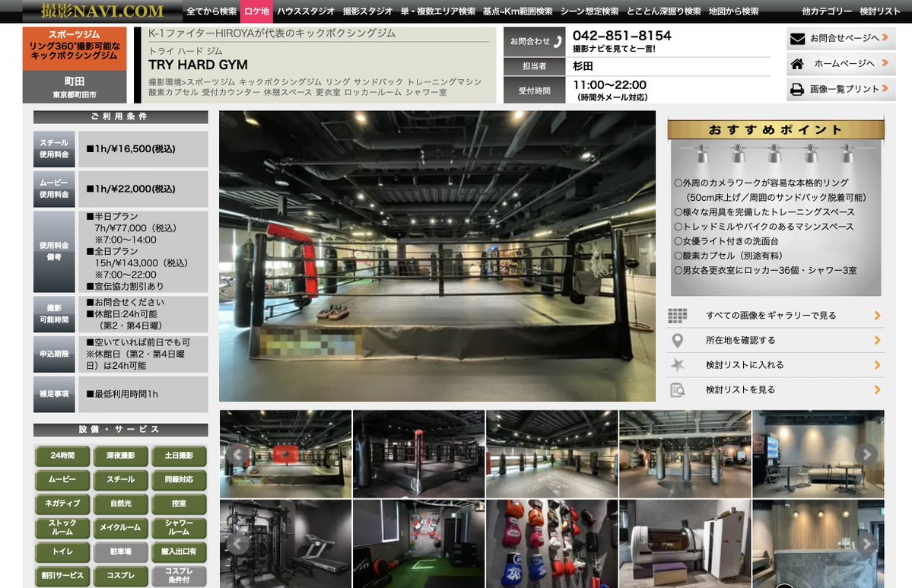Click the map pin location icon

click(x=677, y=340)
